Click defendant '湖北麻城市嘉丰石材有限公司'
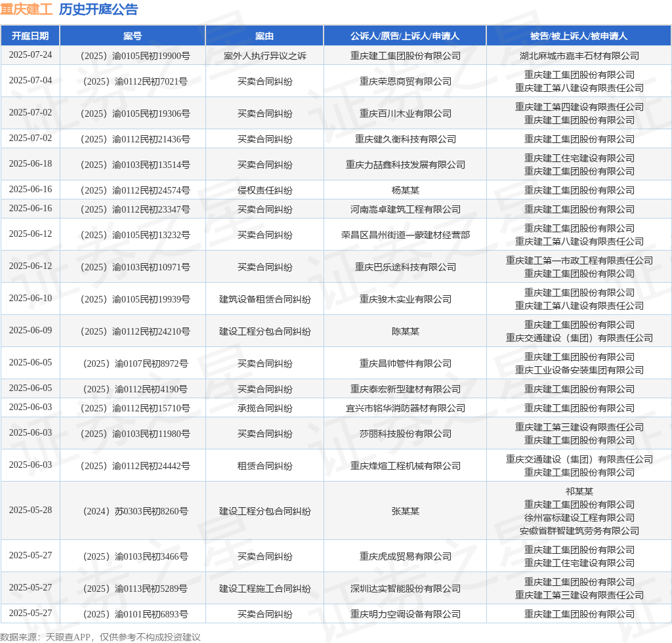The height and width of the screenshot is (643, 672). [x=579, y=56]
